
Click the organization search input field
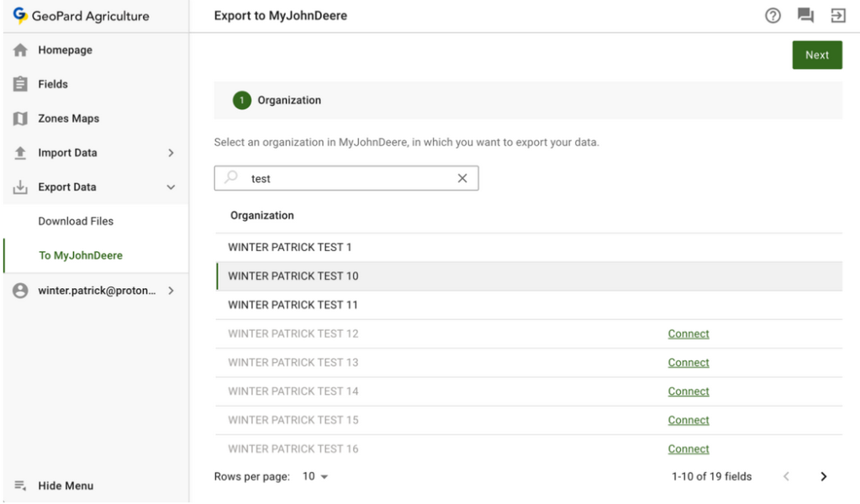[x=349, y=178]
